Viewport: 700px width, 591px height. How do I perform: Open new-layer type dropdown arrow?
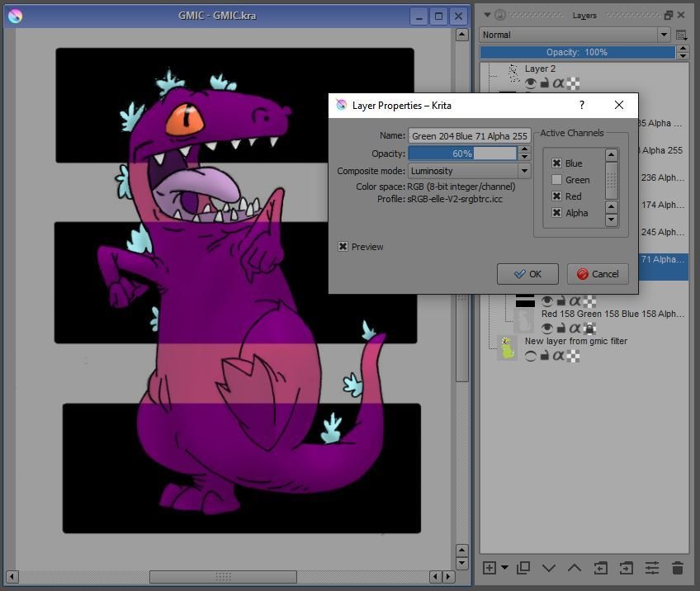click(504, 568)
